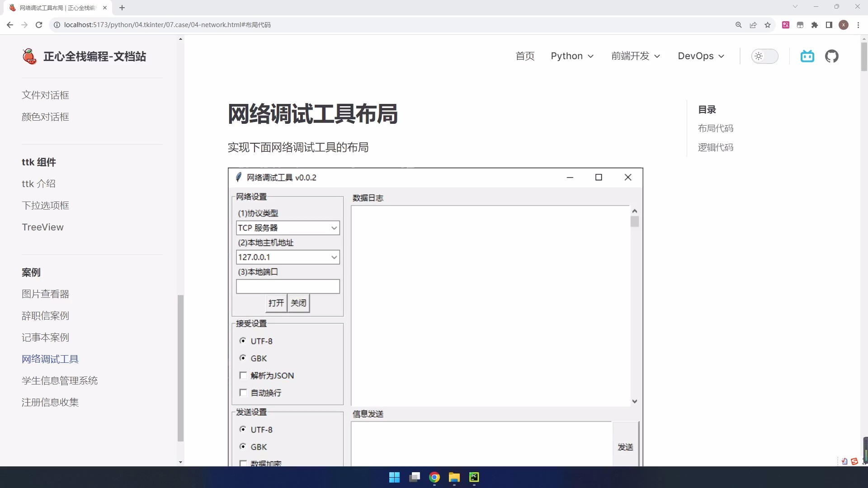Image resolution: width=868 pixels, height=488 pixels.
Task: Click the share icon in the address bar
Action: coord(753,25)
